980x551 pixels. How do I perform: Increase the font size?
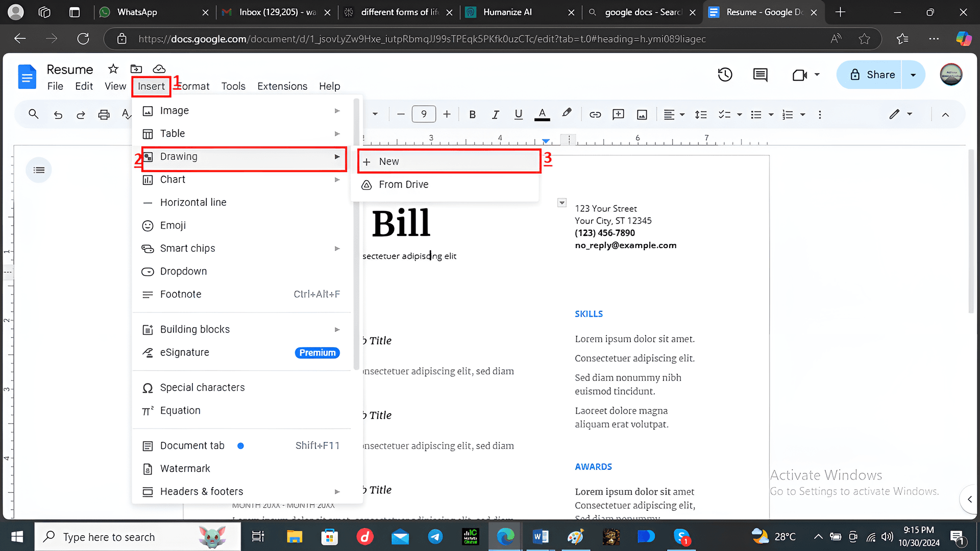[447, 114]
